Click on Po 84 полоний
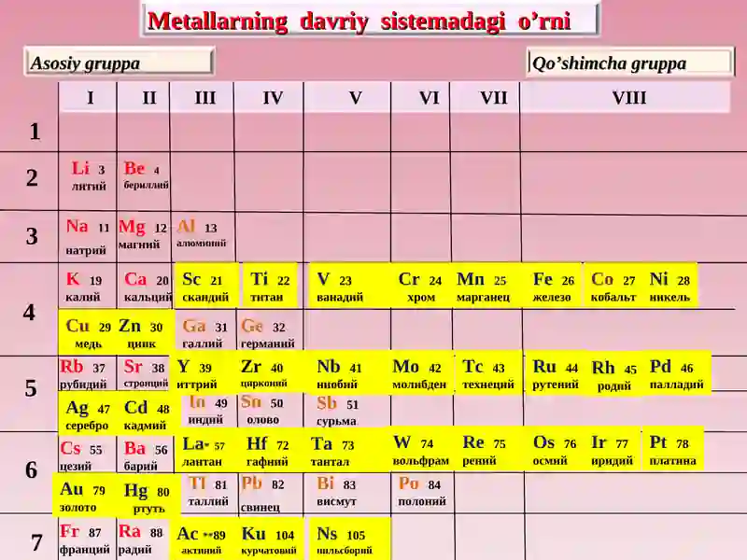Viewport: 747px width, 560px height. pos(422,492)
